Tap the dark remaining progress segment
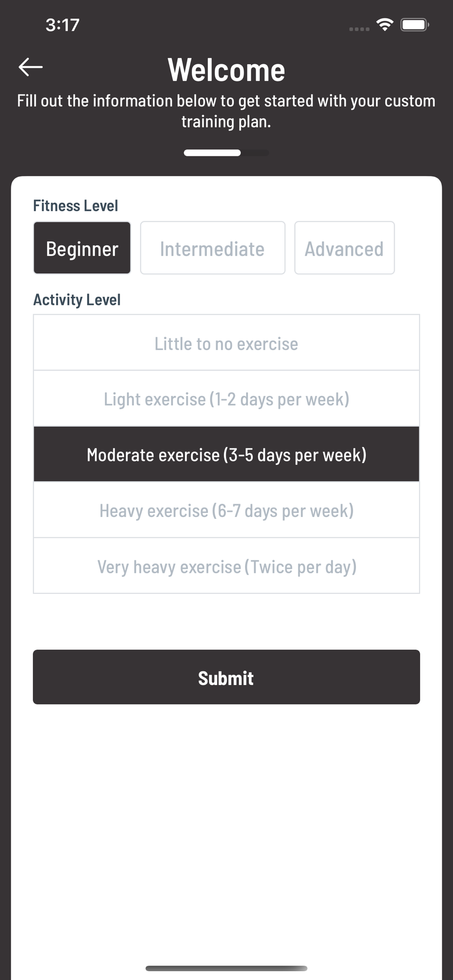Viewport: 453px width, 980px height. click(x=255, y=153)
